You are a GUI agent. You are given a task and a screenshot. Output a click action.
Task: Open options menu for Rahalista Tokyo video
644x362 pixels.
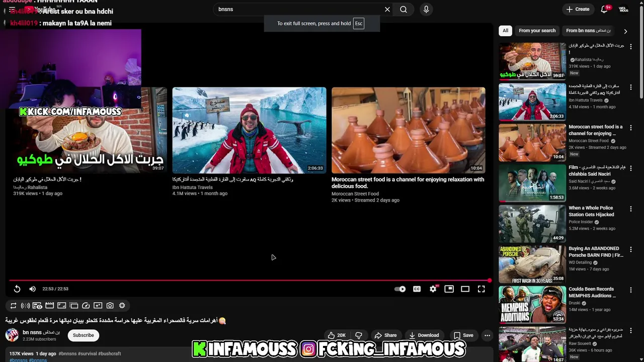(631, 46)
